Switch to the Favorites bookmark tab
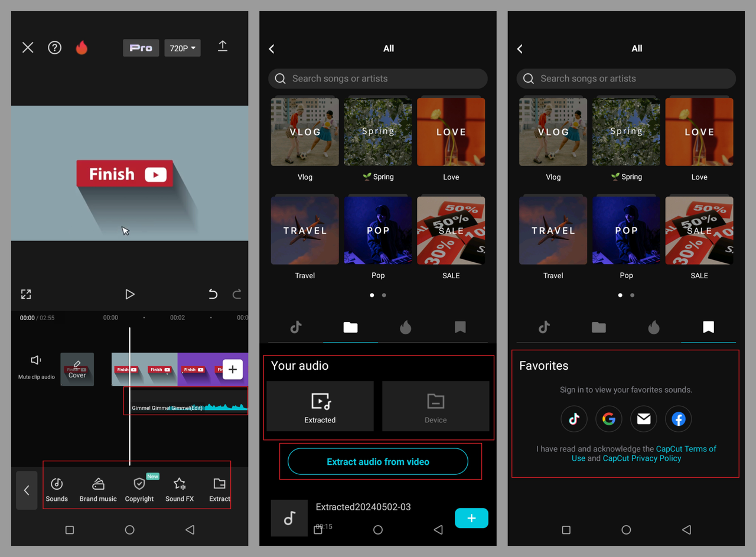 pyautogui.click(x=708, y=327)
